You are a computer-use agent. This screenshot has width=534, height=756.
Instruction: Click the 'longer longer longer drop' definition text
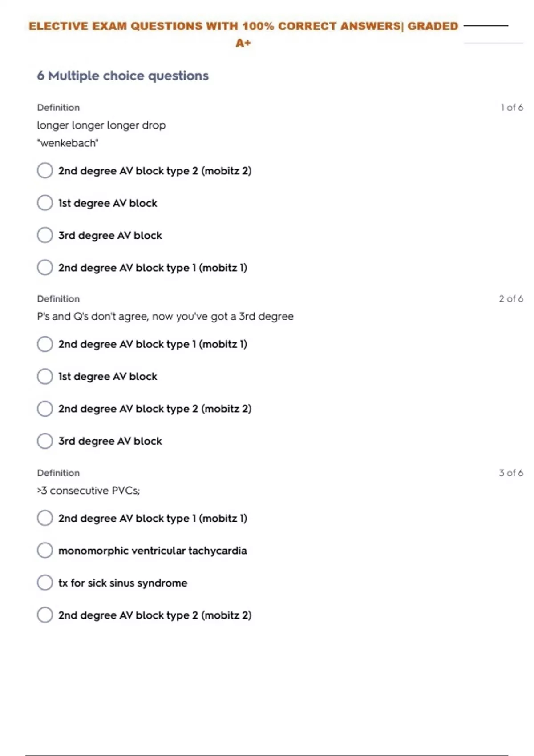101,125
